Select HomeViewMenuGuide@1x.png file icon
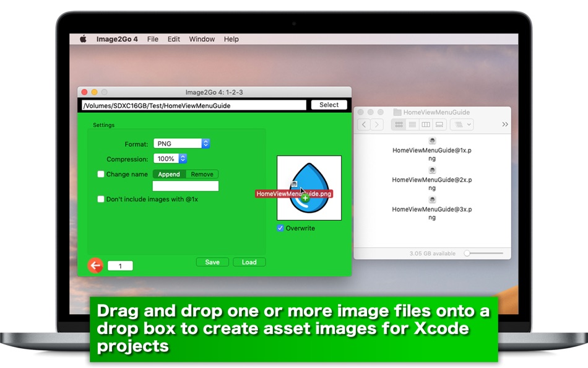The height and width of the screenshot is (368, 588). click(x=432, y=141)
